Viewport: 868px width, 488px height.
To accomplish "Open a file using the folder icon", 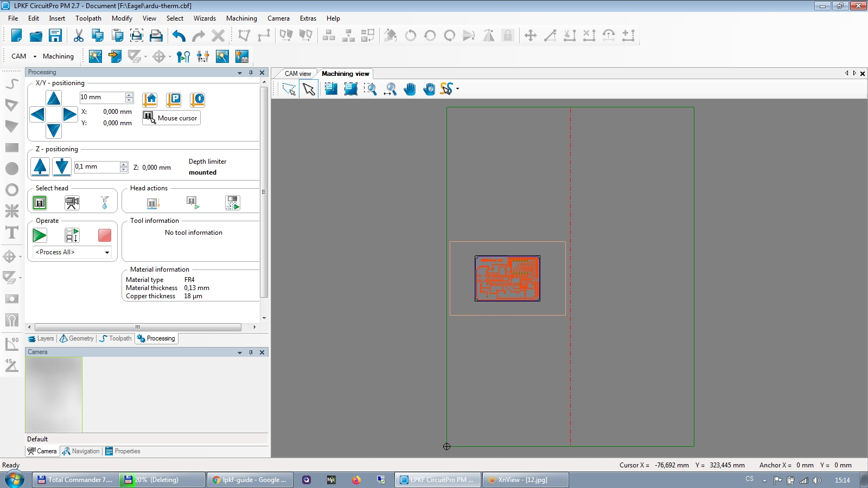I will point(36,36).
